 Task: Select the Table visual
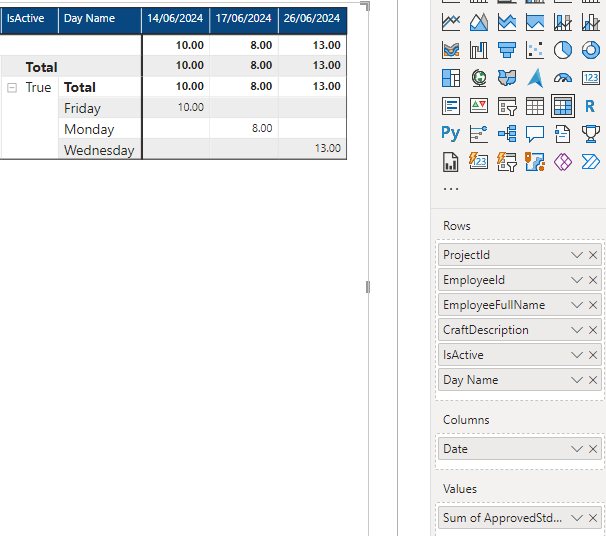(535, 106)
